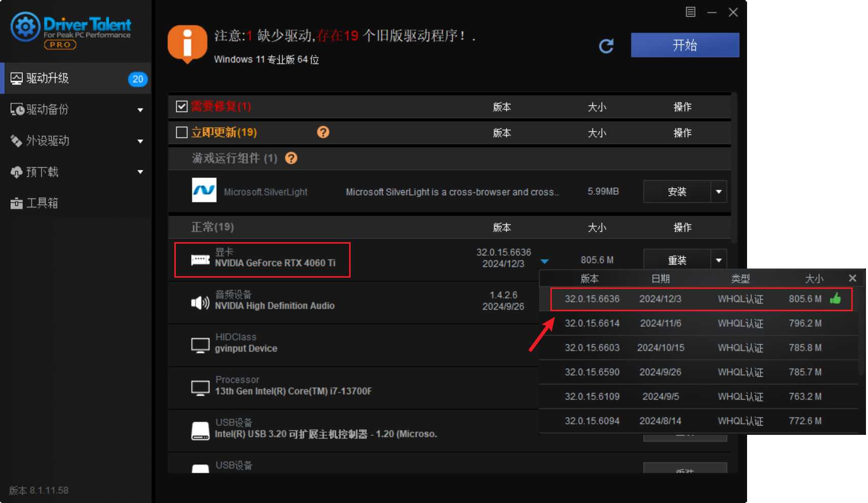Expand the 预下载 sidebar arrow
This screenshot has height=503, width=868.
pyautogui.click(x=140, y=172)
